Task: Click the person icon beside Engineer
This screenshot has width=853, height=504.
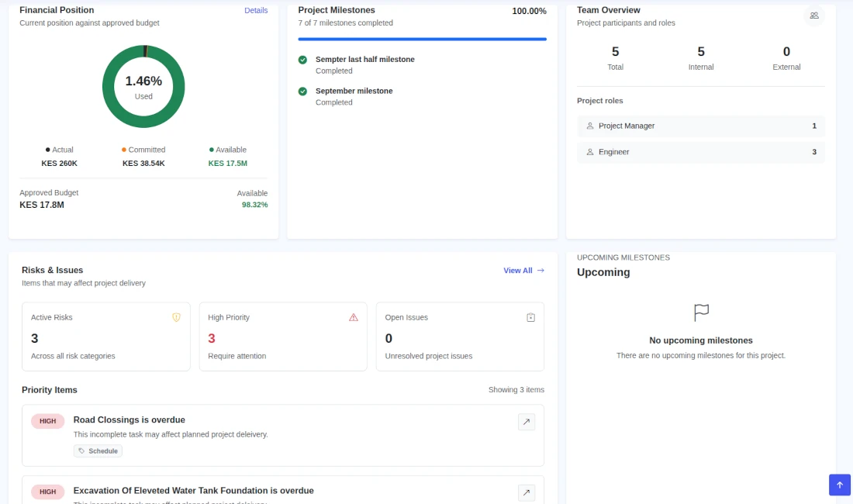Action: click(589, 152)
